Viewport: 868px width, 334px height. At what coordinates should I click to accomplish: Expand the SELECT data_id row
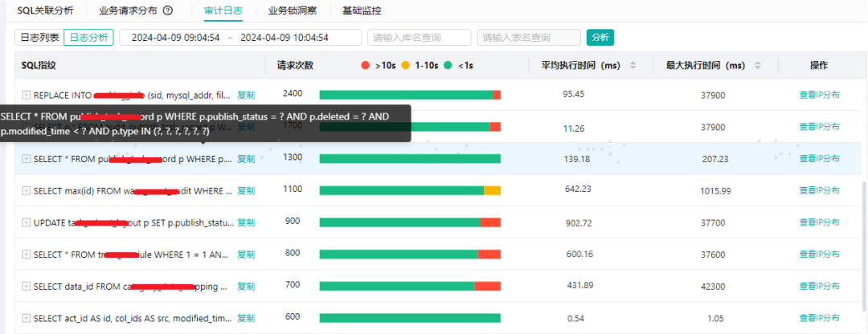tap(26, 287)
